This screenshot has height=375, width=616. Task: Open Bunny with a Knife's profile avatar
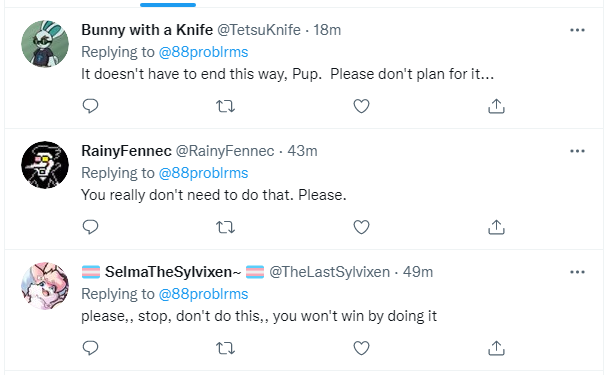[45, 44]
